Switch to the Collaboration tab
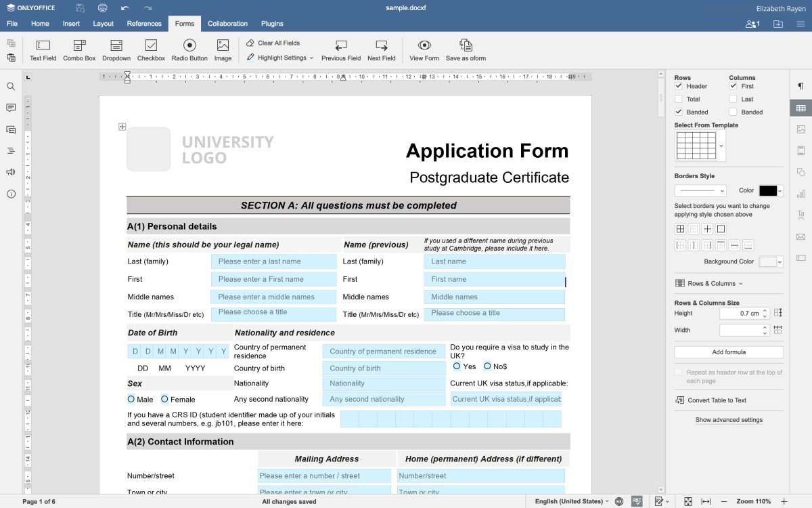The height and width of the screenshot is (508, 812). click(x=227, y=23)
